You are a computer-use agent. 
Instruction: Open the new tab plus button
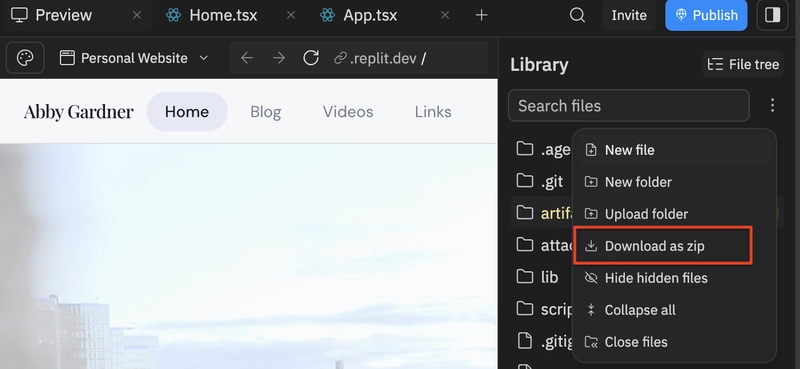tap(481, 15)
